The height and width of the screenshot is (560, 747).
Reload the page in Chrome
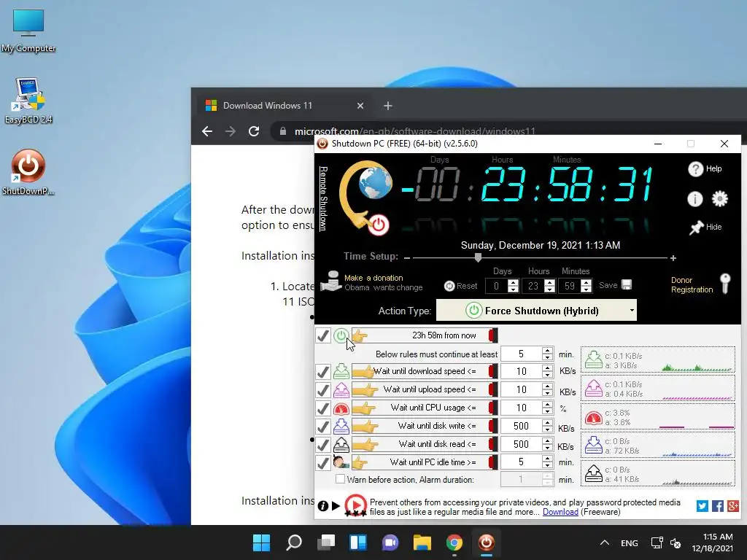point(254,131)
